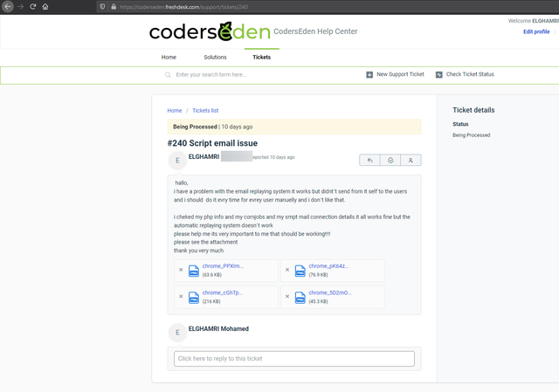Click the Check Ticket Status icon

click(438, 74)
